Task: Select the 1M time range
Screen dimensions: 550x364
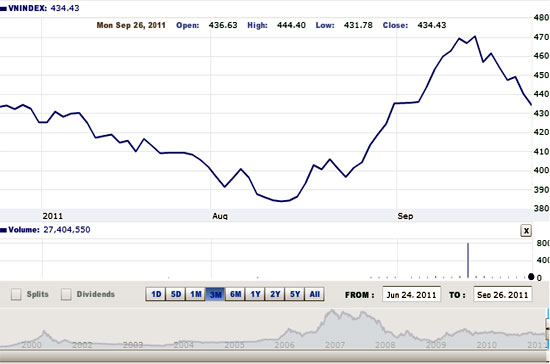Action: coord(195,294)
